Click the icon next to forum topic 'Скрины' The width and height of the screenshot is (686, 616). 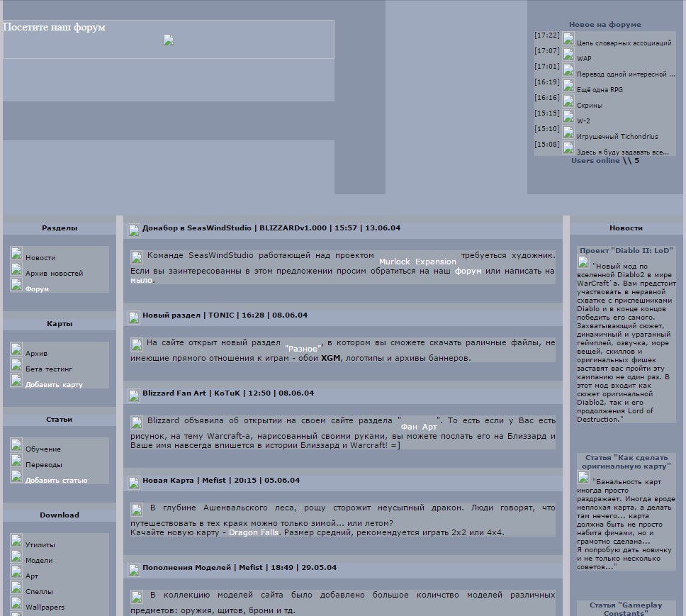click(568, 101)
